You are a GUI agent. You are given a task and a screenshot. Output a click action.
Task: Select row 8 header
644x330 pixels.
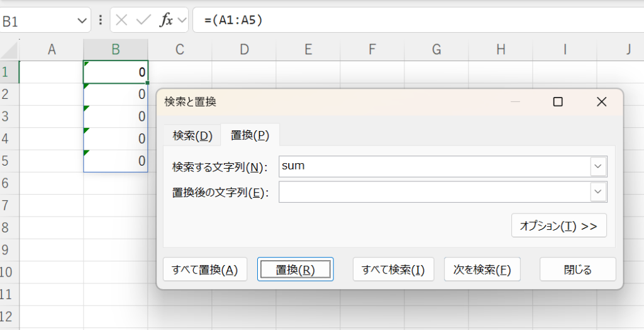(x=9, y=227)
